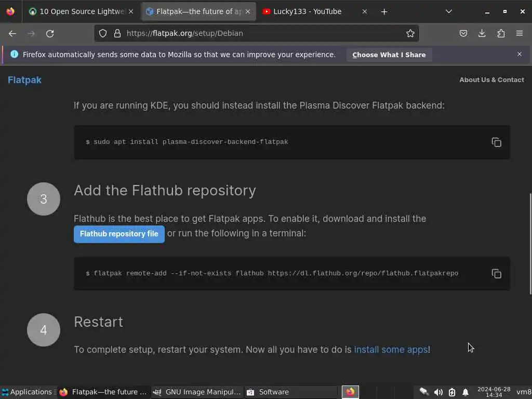Show site security padlock information
532x399 pixels.
[117, 33]
